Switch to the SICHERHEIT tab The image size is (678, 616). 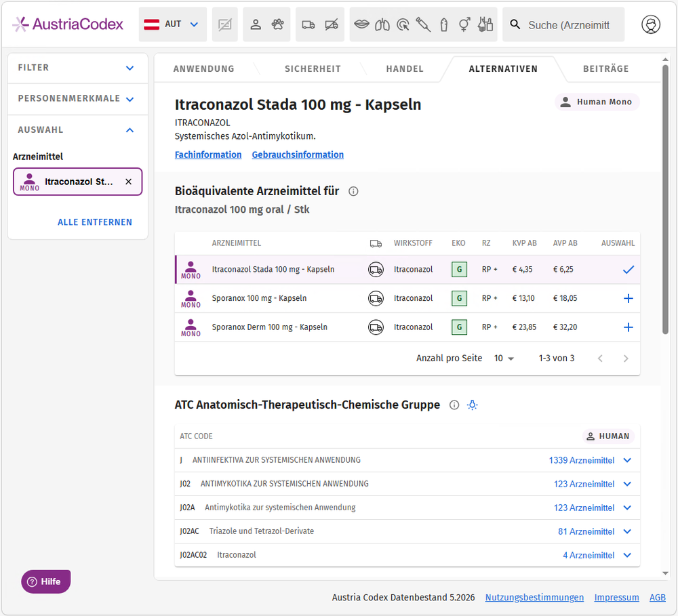pyautogui.click(x=313, y=68)
